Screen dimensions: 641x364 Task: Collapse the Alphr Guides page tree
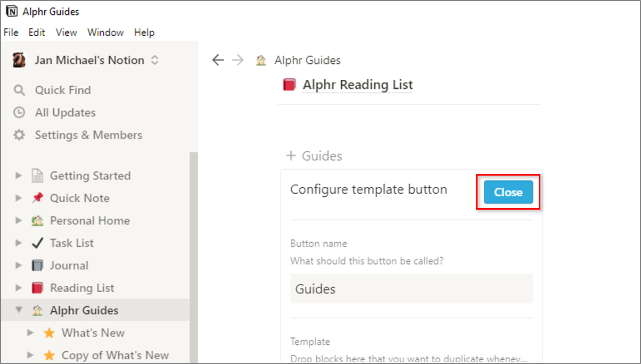click(x=19, y=310)
